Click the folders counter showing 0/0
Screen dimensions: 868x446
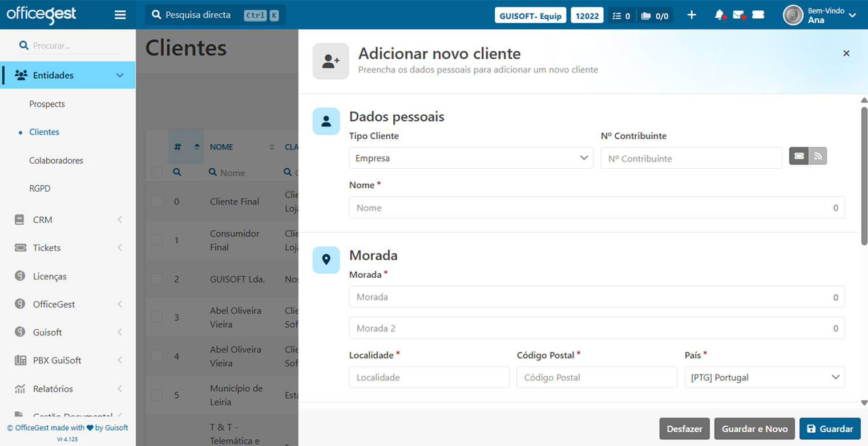click(655, 15)
